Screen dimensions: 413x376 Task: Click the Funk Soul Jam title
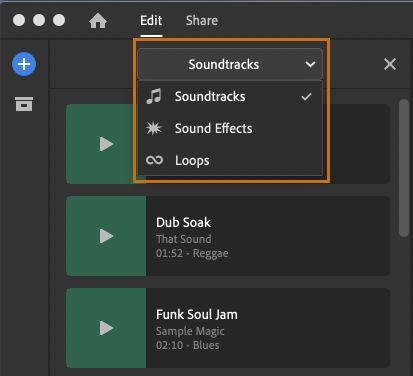tap(197, 315)
